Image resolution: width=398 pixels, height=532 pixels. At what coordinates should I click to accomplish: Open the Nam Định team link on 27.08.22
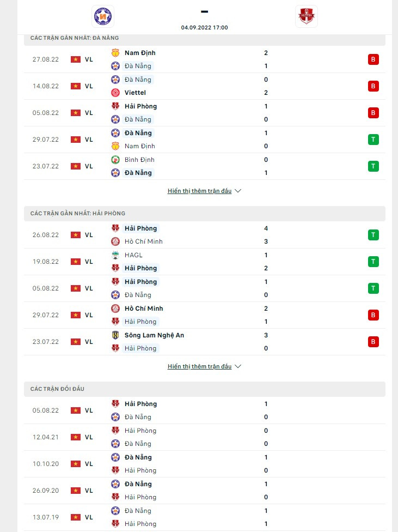(140, 53)
